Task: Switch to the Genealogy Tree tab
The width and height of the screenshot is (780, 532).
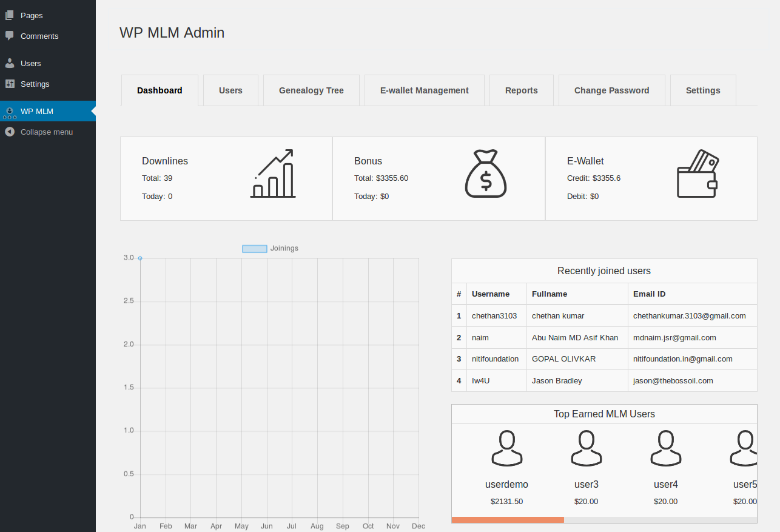Action: tap(311, 90)
